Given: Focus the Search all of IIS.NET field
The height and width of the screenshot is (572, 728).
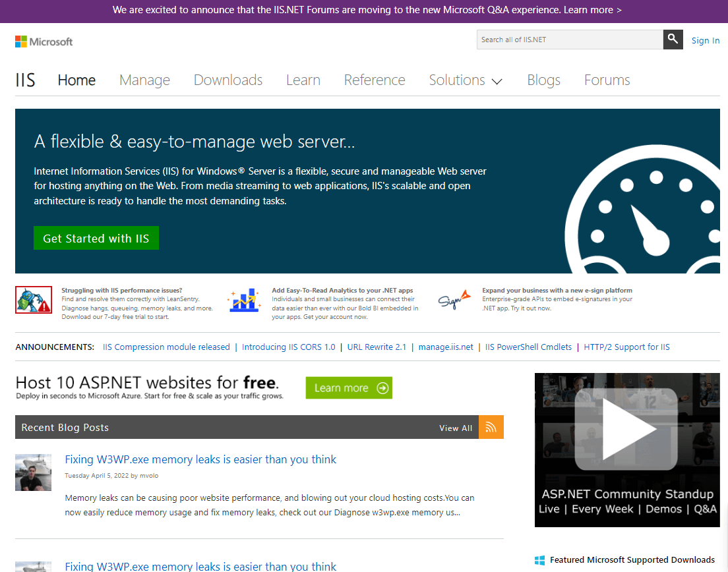Looking at the screenshot, I should [x=569, y=40].
